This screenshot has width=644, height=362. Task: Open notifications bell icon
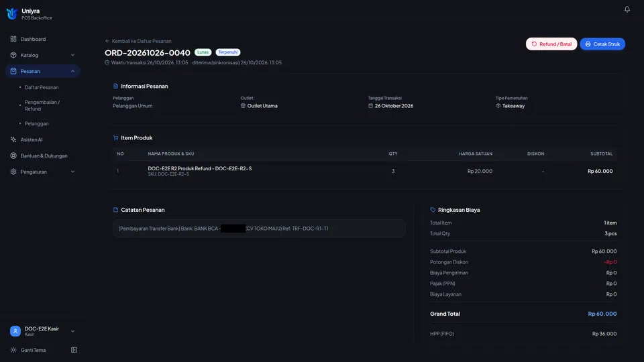(x=627, y=9)
